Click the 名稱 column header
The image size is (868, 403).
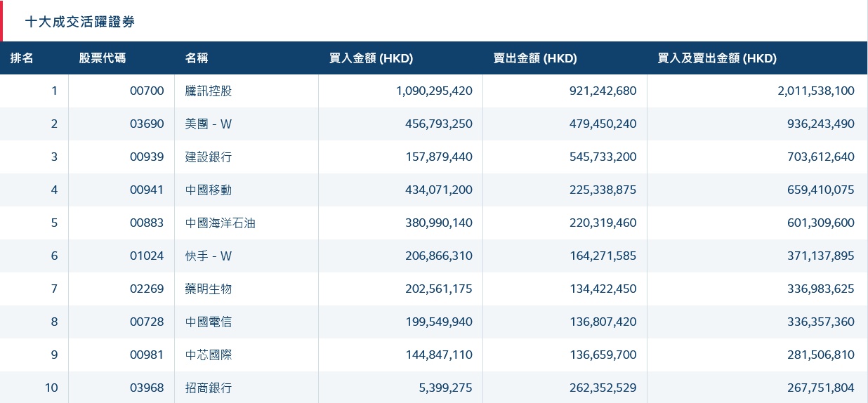tap(197, 58)
